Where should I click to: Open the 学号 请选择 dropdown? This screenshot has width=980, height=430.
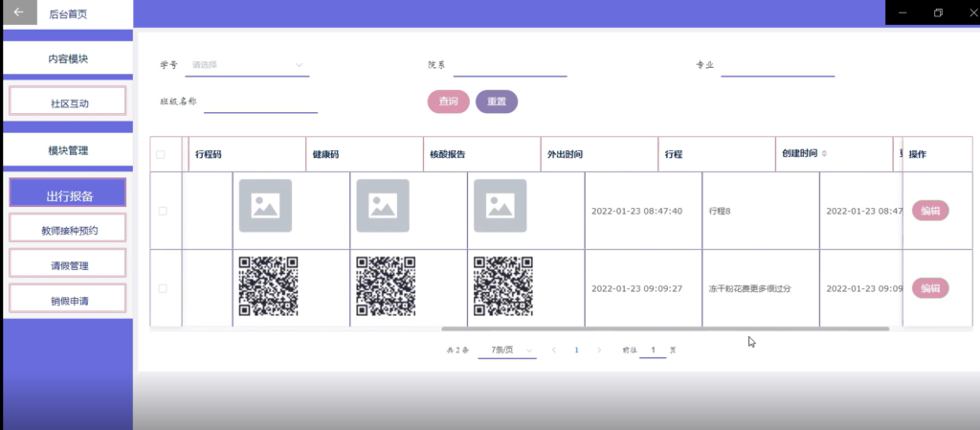coord(247,65)
